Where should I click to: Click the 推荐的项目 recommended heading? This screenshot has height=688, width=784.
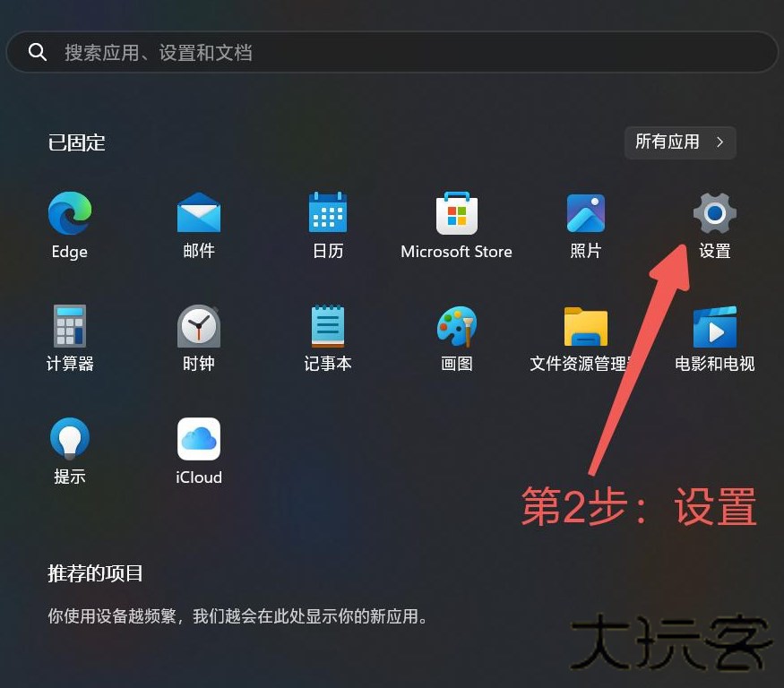(95, 573)
